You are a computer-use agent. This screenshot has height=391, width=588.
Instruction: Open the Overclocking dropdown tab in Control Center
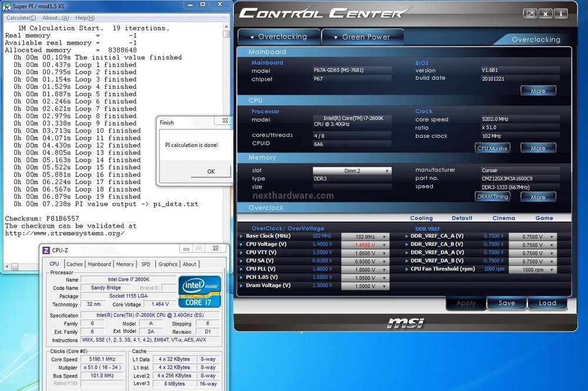[x=279, y=36]
